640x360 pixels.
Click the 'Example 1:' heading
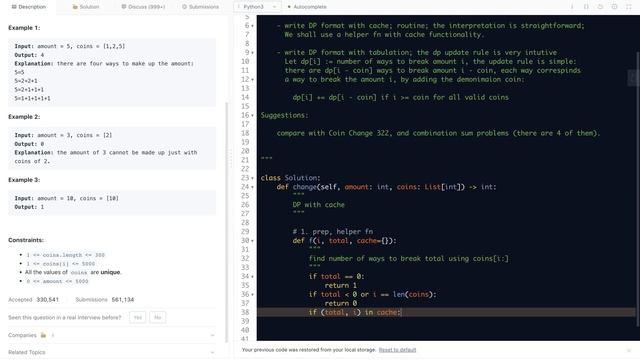pyautogui.click(x=24, y=28)
